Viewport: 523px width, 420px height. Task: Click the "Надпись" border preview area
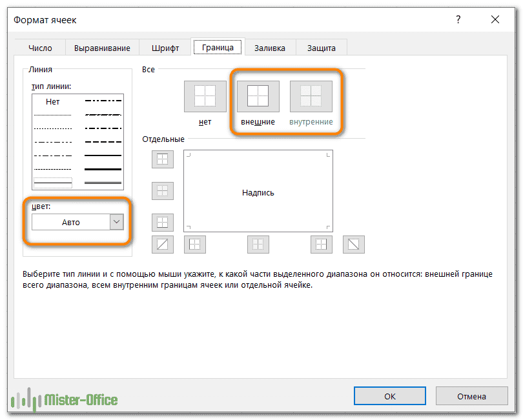258,192
